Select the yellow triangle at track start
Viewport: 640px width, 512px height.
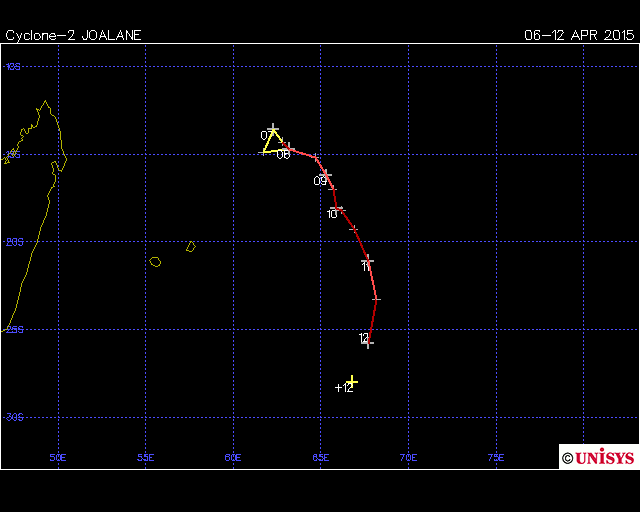(x=271, y=141)
